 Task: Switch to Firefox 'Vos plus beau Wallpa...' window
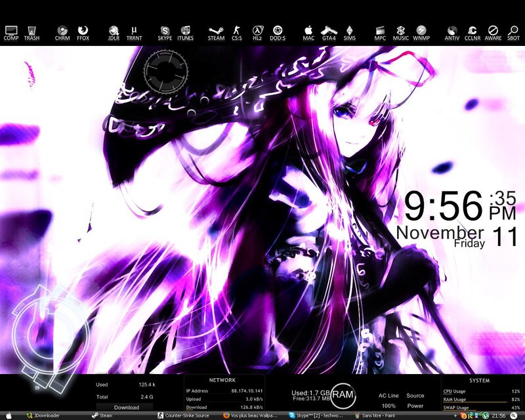[251, 415]
